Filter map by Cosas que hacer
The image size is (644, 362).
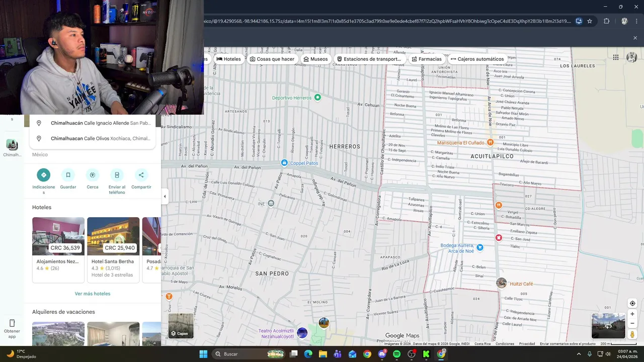click(x=272, y=59)
